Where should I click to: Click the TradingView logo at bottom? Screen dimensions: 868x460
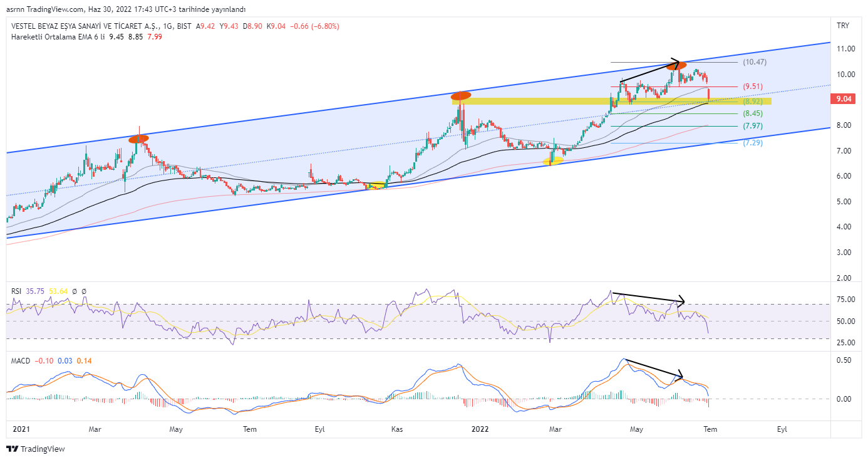36,449
